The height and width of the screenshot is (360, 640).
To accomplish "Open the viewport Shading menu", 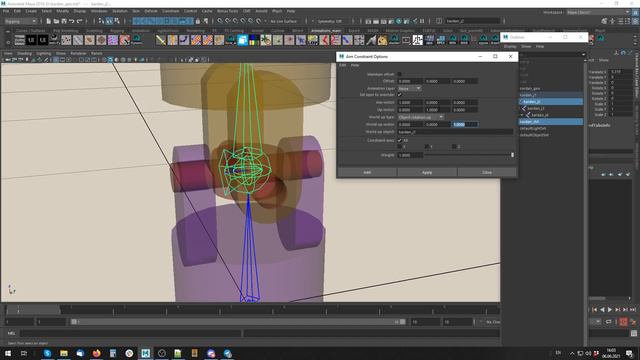I will click(x=24, y=53).
